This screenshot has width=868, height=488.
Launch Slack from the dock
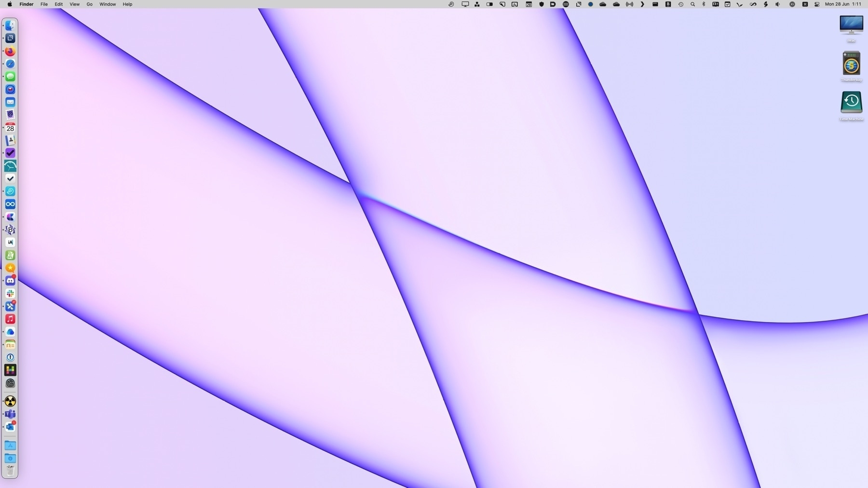[10, 293]
